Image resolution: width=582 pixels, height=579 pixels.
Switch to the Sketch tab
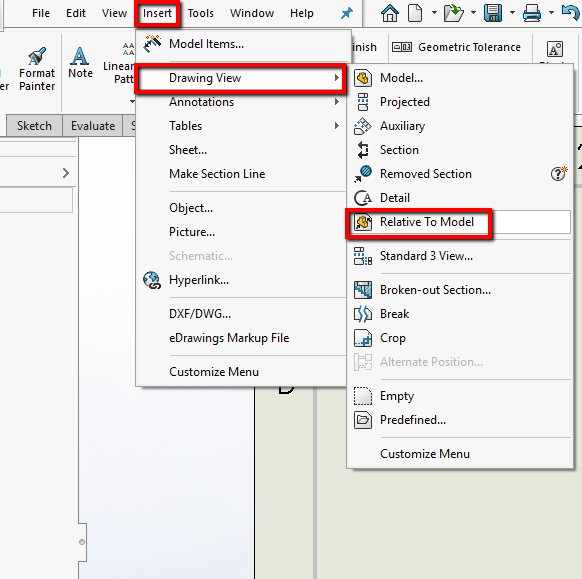click(34, 126)
